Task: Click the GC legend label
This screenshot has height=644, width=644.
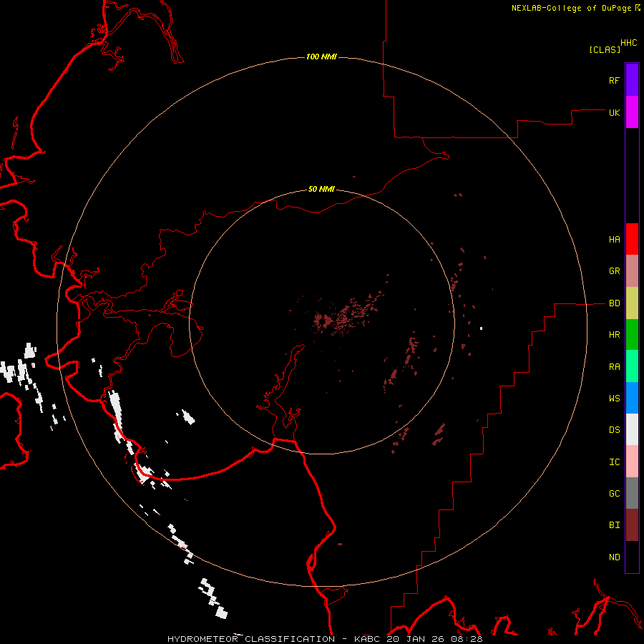Action: [x=615, y=493]
